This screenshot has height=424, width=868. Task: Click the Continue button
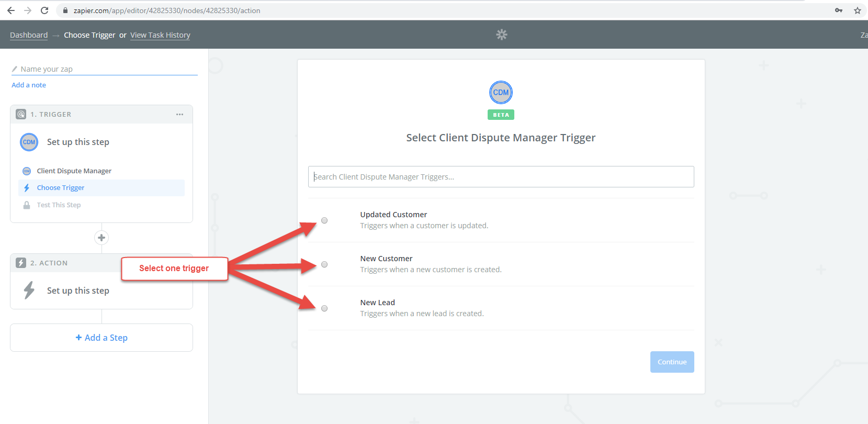tap(672, 362)
